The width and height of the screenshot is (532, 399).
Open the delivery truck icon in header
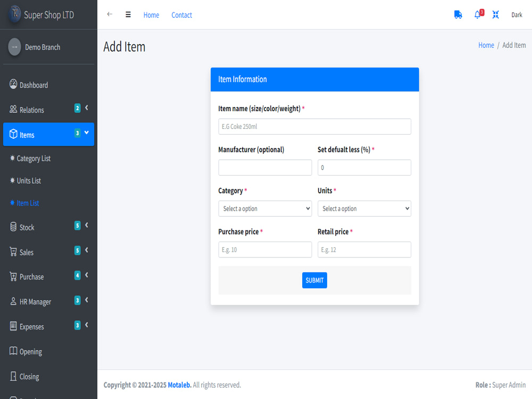coord(458,14)
